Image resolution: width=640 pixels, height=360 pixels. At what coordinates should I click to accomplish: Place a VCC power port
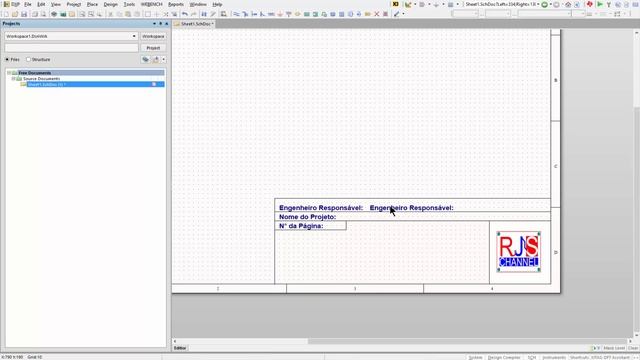pyautogui.click(x=289, y=14)
